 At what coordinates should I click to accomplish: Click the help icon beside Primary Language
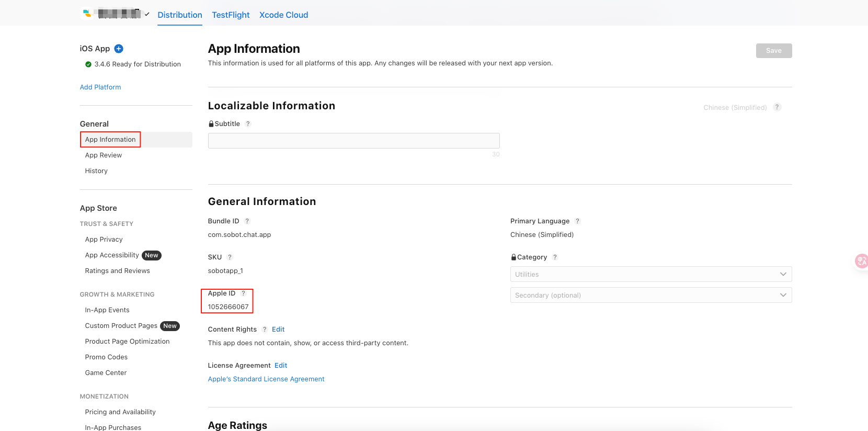[577, 221]
